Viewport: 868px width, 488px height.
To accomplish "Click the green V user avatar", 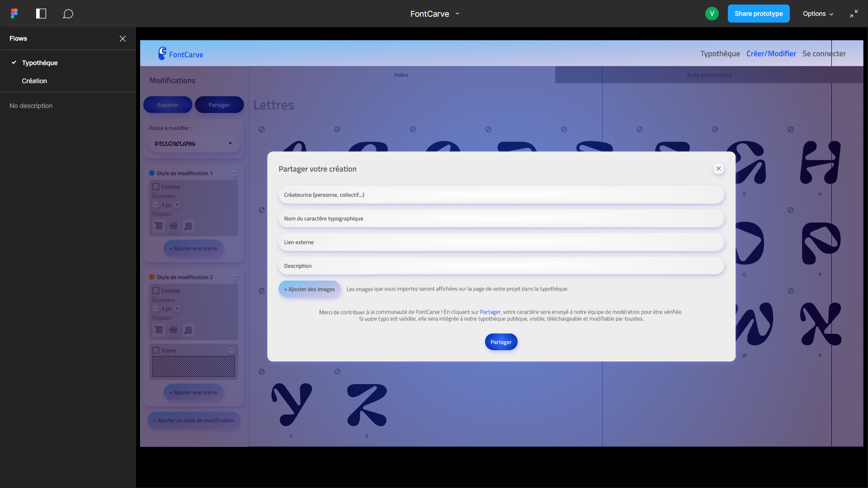I will (712, 14).
